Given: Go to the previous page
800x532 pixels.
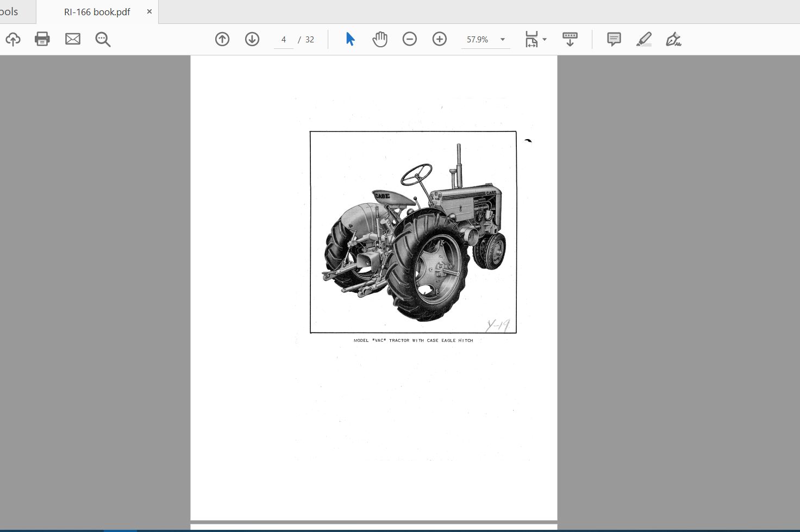Looking at the screenshot, I should tap(222, 39).
